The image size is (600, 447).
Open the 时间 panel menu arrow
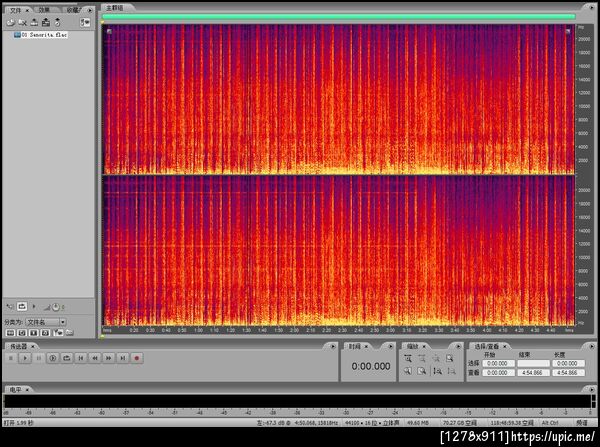pyautogui.click(x=391, y=346)
